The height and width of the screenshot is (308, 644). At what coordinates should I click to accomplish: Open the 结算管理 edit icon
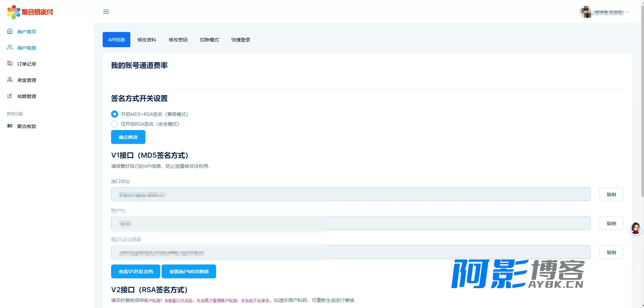coord(10,96)
